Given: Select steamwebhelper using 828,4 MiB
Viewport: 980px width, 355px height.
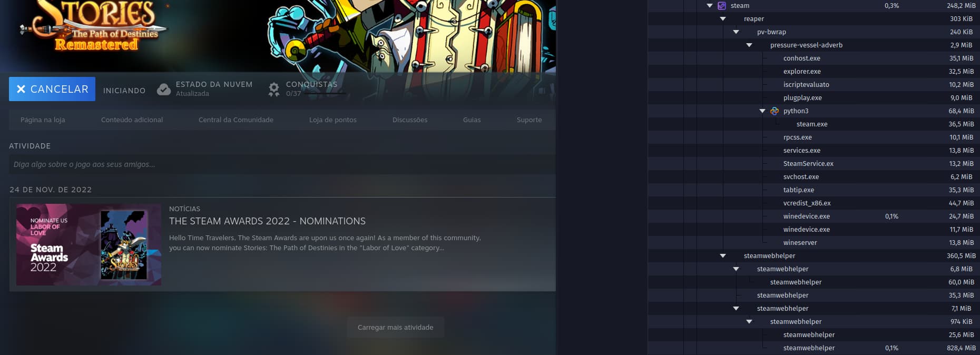Looking at the screenshot, I should [814, 348].
